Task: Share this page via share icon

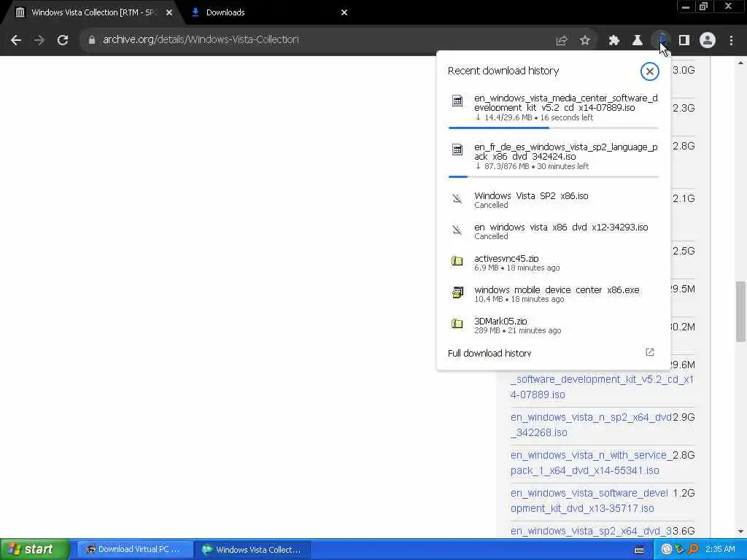Action: click(x=561, y=41)
